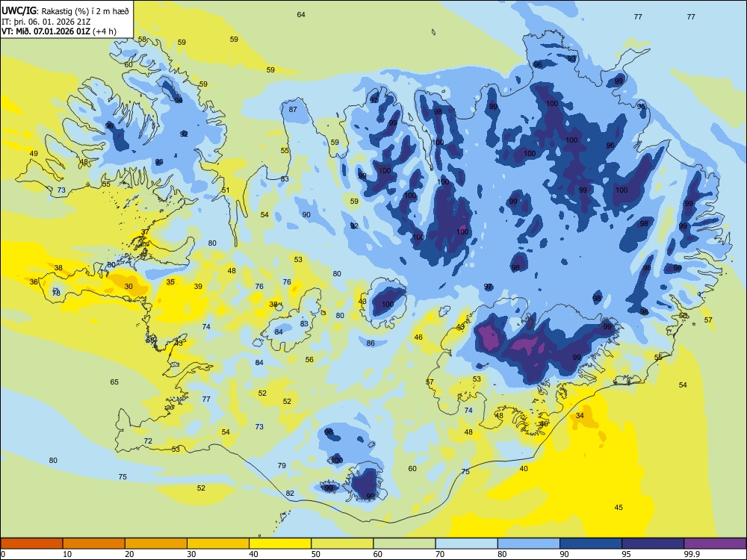Select the value 93 on the northeast peninsula
The width and height of the screenshot is (747, 560).
(571, 58)
